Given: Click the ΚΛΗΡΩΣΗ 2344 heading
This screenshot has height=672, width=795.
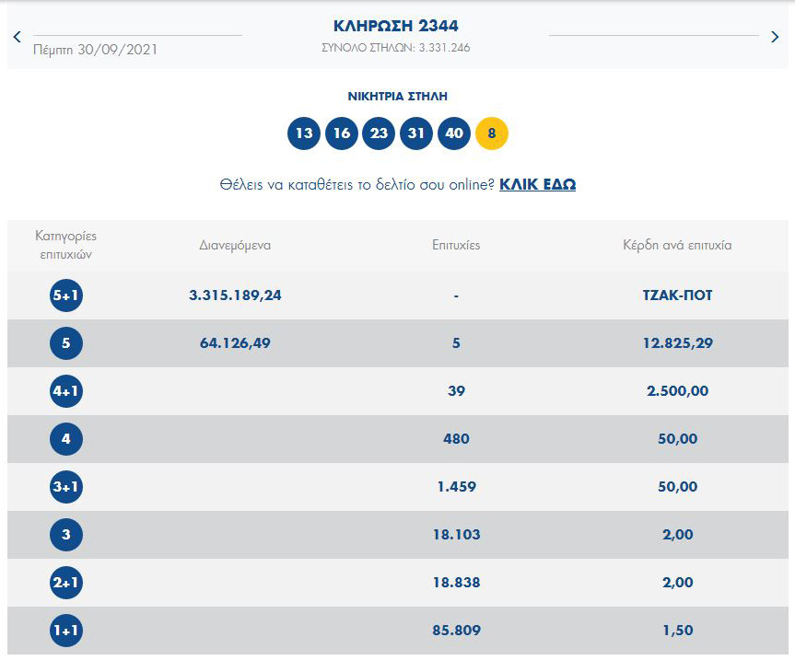Looking at the screenshot, I should tap(395, 26).
